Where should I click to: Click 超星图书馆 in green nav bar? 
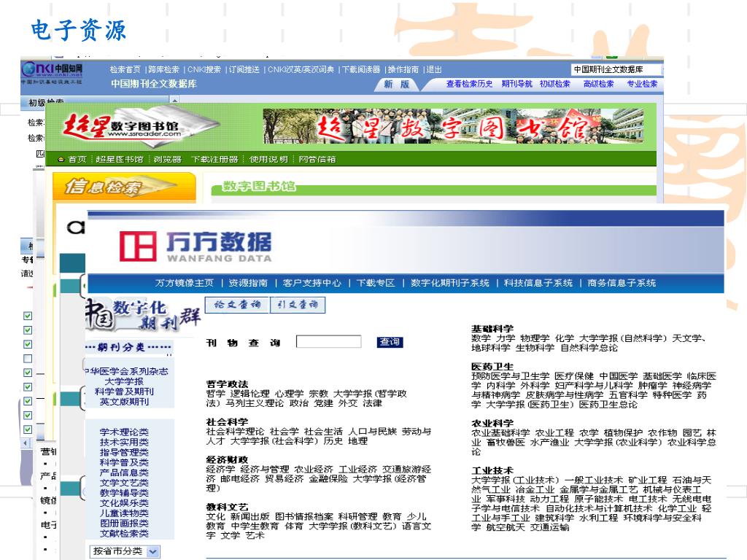tap(119, 160)
